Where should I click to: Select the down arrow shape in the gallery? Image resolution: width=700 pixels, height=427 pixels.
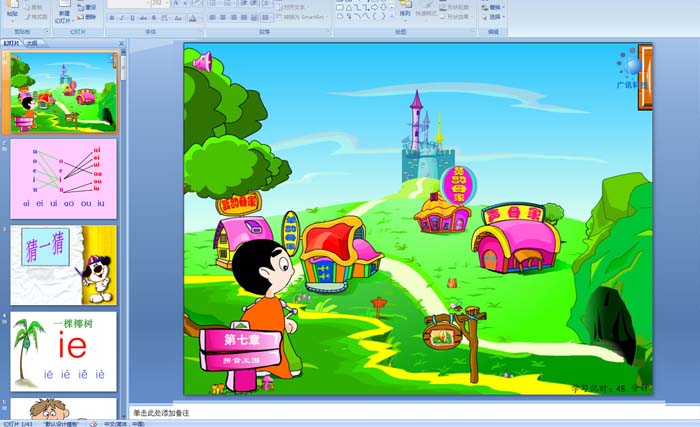(x=383, y=8)
